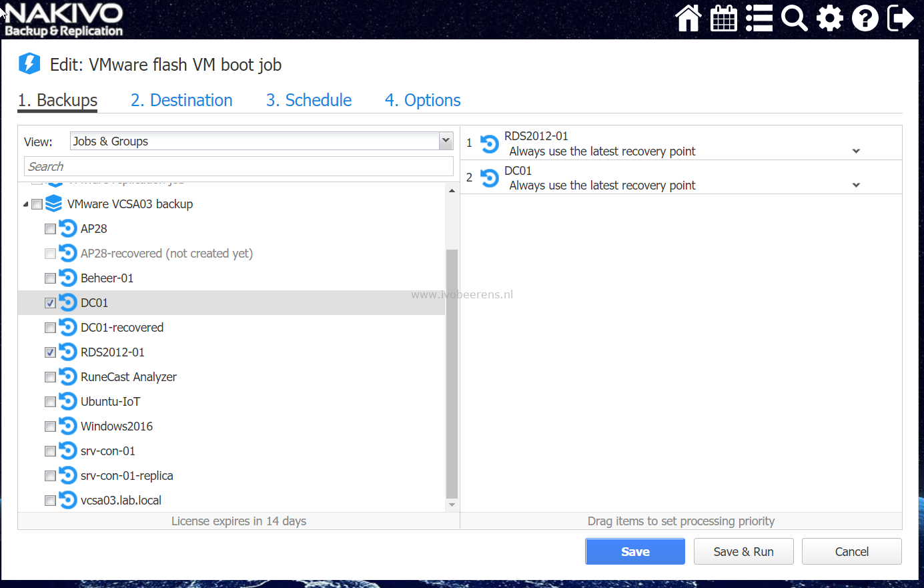Image resolution: width=924 pixels, height=588 pixels.
Task: Select the srv-con-01-replica label
Action: tap(127, 476)
